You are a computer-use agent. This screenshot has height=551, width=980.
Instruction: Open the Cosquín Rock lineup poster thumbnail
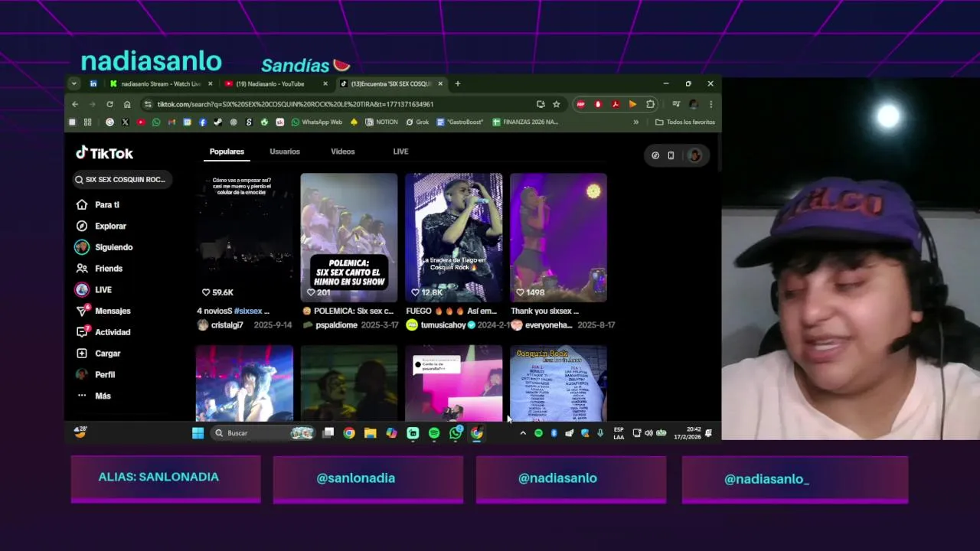(558, 383)
